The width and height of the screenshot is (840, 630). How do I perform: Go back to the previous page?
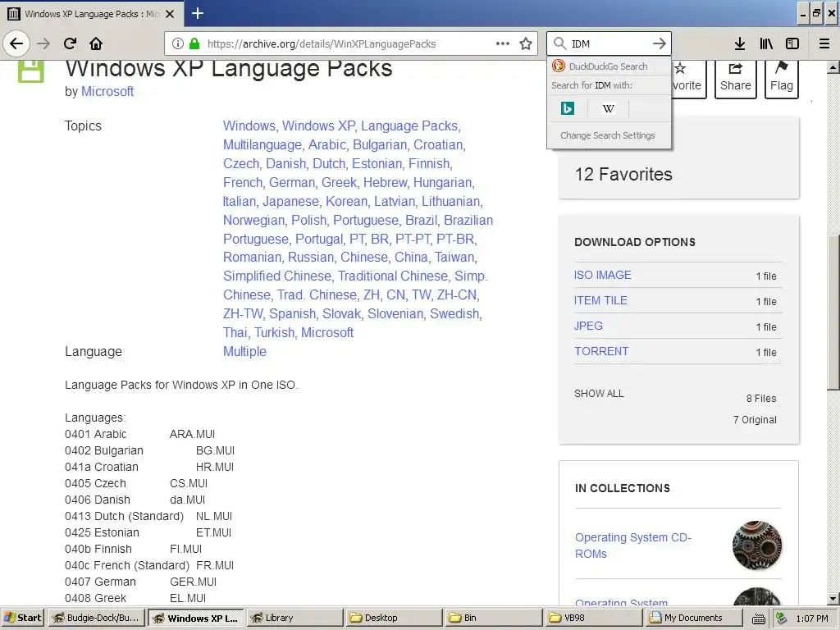[x=16, y=43]
